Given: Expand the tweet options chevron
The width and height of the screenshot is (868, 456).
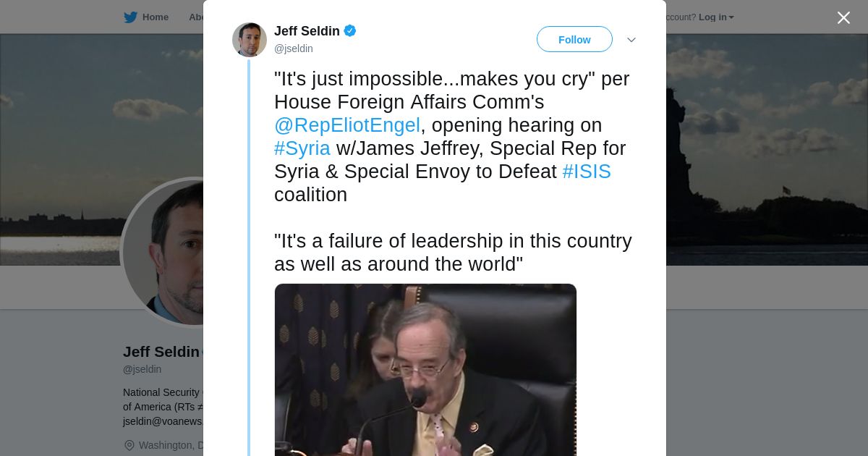Looking at the screenshot, I should pos(631,40).
